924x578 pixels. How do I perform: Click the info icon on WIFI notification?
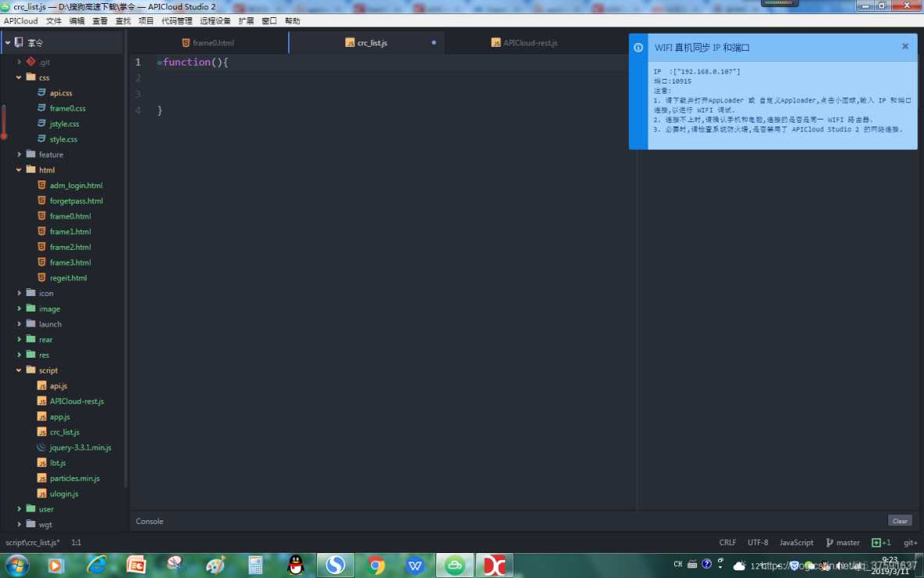638,47
